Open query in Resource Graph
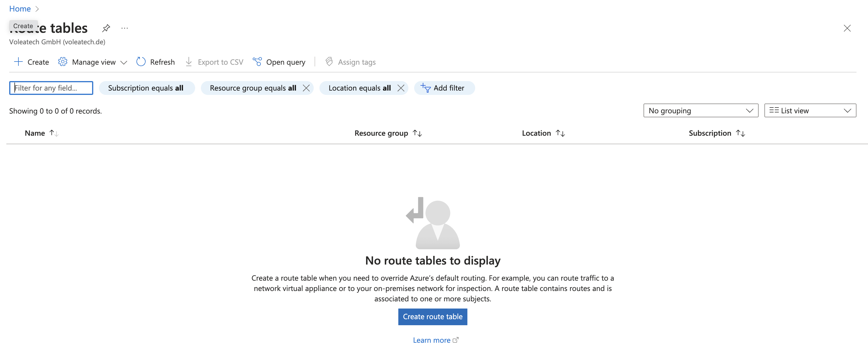 point(286,62)
